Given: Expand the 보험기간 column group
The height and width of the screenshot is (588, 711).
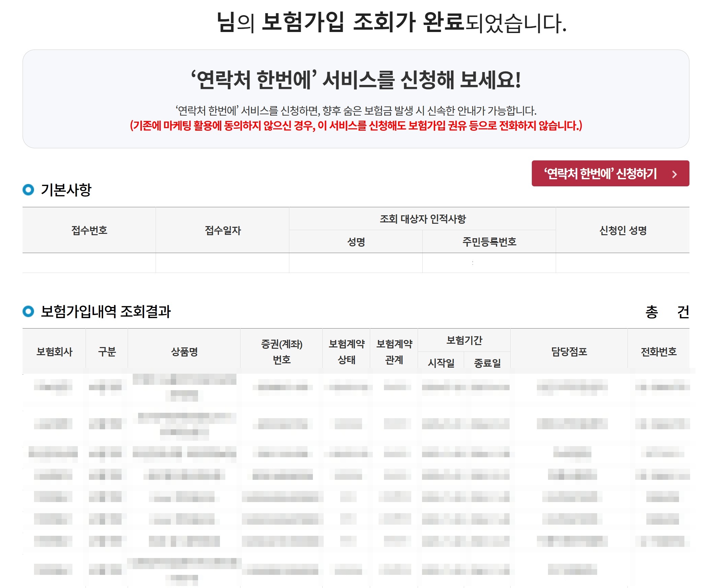Looking at the screenshot, I should pyautogui.click(x=464, y=340).
